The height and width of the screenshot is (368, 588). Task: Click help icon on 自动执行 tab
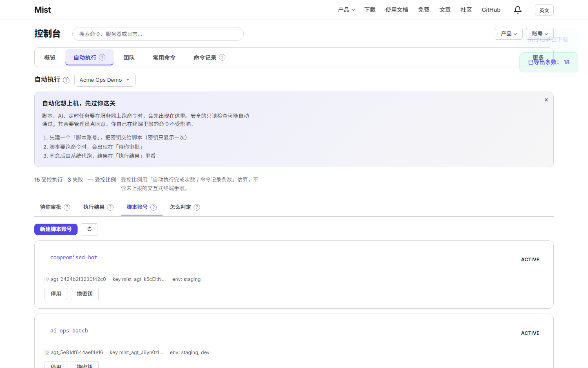[x=102, y=57]
